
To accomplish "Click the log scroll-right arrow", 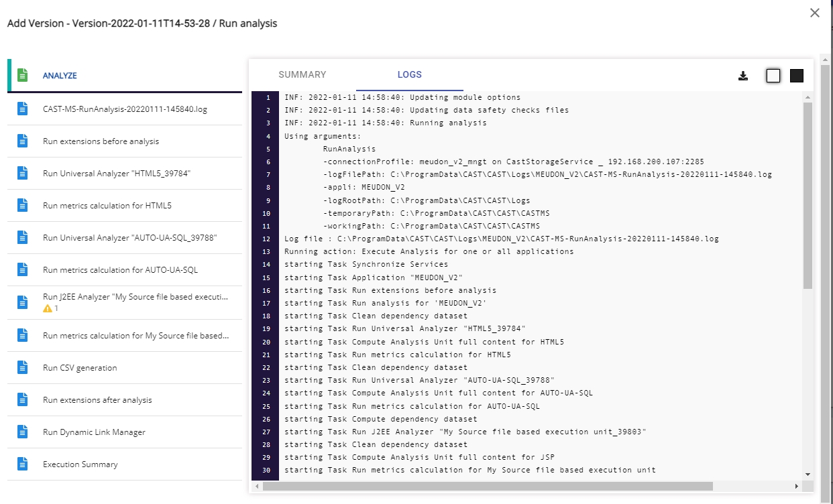I will (x=797, y=486).
